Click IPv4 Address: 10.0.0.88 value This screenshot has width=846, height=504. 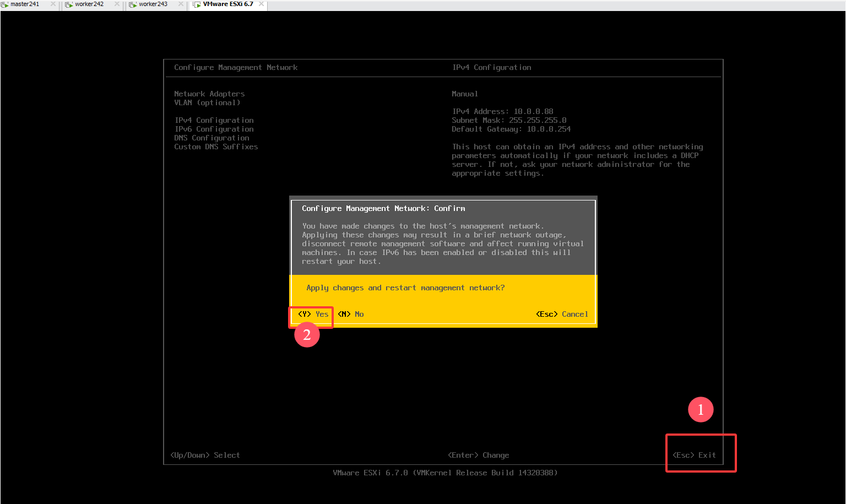click(x=502, y=111)
